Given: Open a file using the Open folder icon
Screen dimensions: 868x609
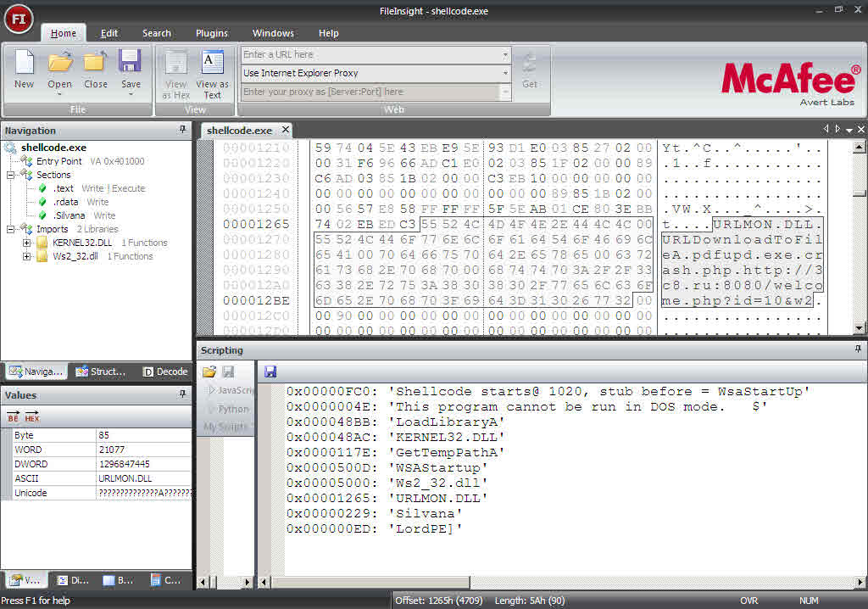Looking at the screenshot, I should [x=60, y=70].
